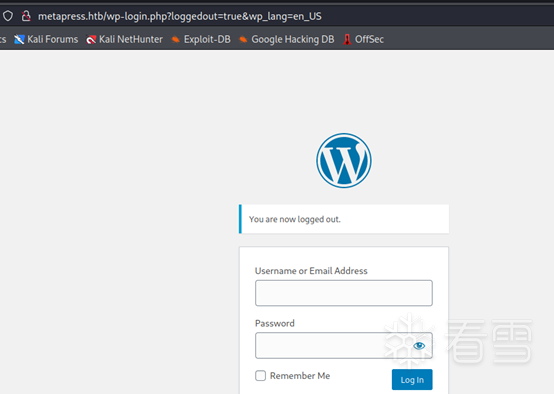Click the 'Username or Email Address' label
The image size is (554, 394).
click(x=311, y=271)
